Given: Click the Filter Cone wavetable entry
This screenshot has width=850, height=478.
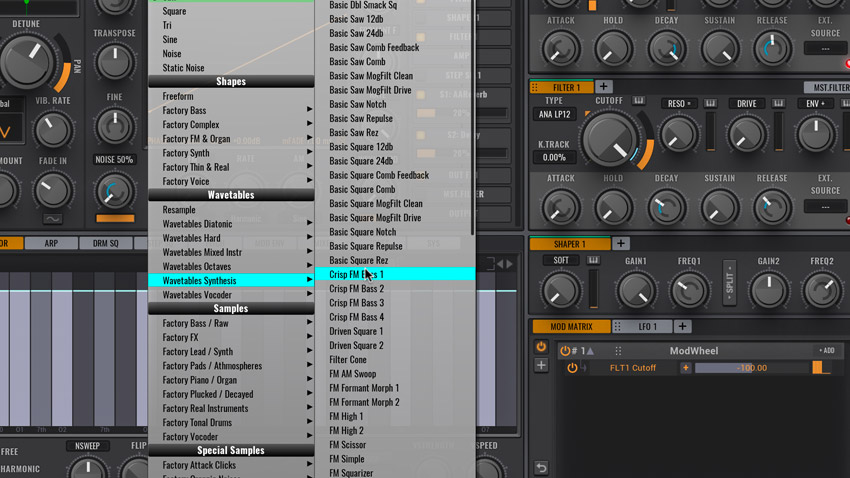Looking at the screenshot, I should click(395, 360).
